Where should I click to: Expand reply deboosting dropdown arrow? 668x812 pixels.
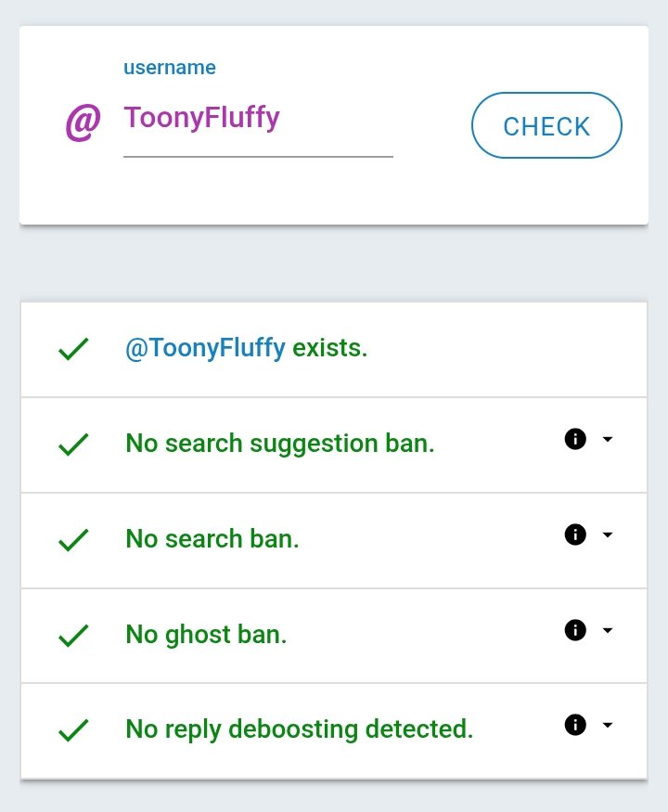point(608,725)
